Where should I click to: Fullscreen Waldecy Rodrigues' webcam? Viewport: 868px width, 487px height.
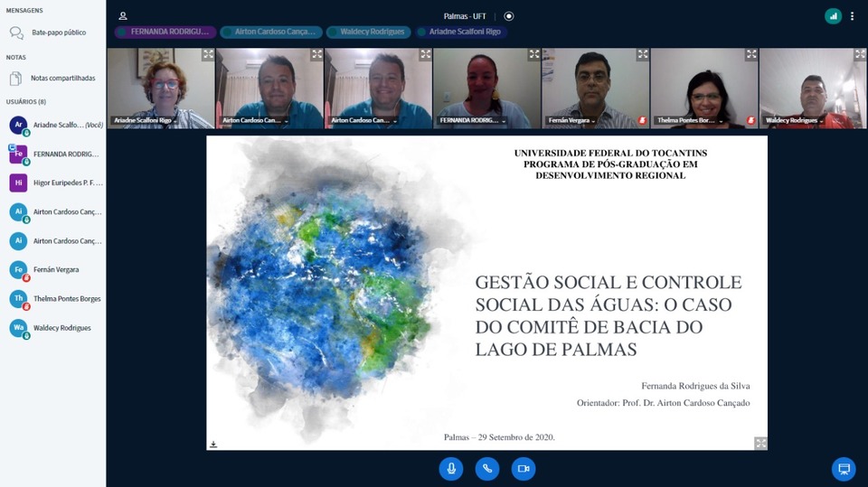point(860,55)
